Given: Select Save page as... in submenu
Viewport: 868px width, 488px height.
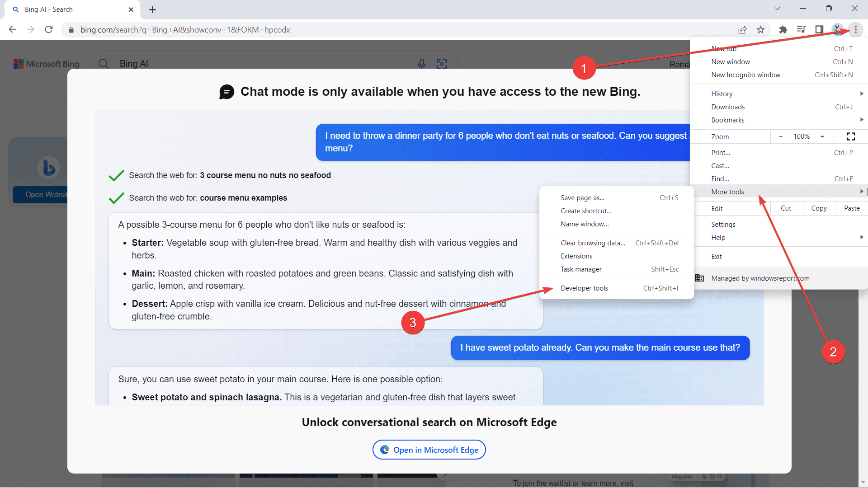Looking at the screenshot, I should point(617,198).
